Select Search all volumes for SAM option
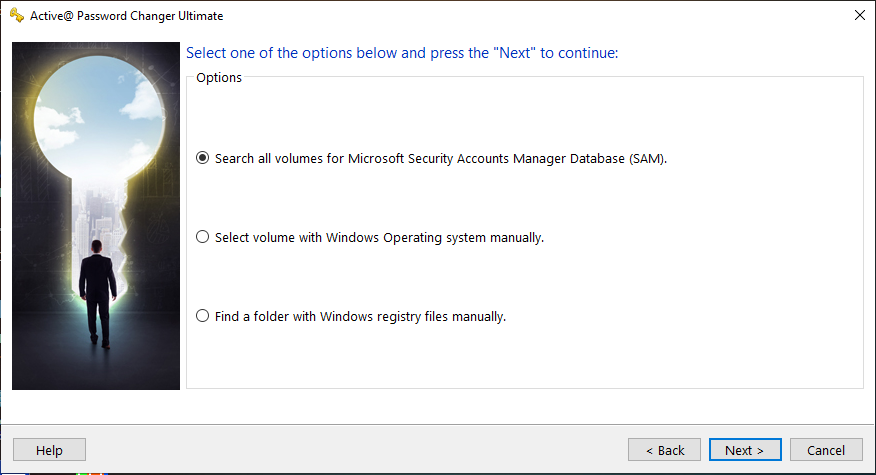Image resolution: width=876 pixels, height=475 pixels. [203, 158]
